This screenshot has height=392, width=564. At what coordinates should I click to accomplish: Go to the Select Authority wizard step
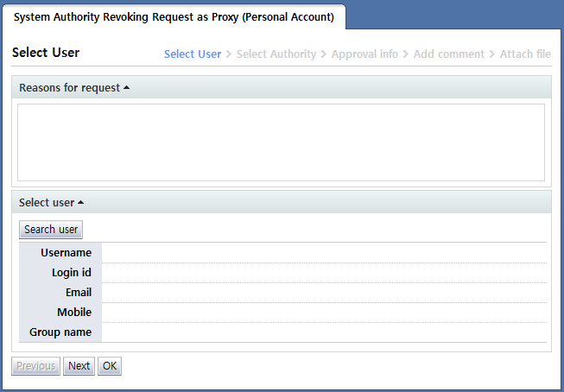pyautogui.click(x=276, y=54)
